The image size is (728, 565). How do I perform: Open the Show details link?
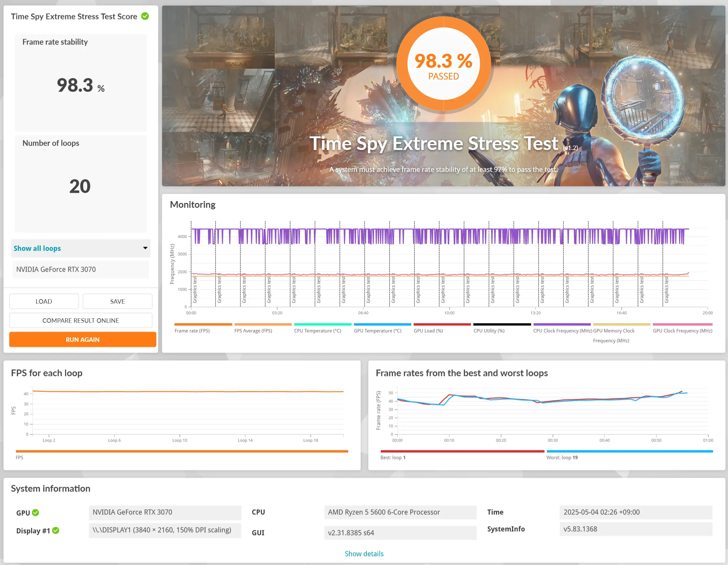pyautogui.click(x=364, y=553)
